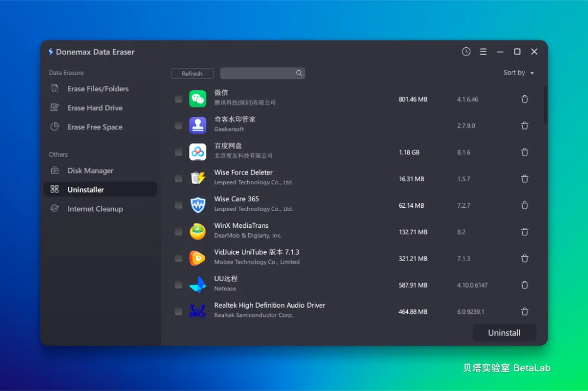Screen dimensions: 588x391
Task: Click the version 6.0.9239.1 text
Action: tap(470, 312)
